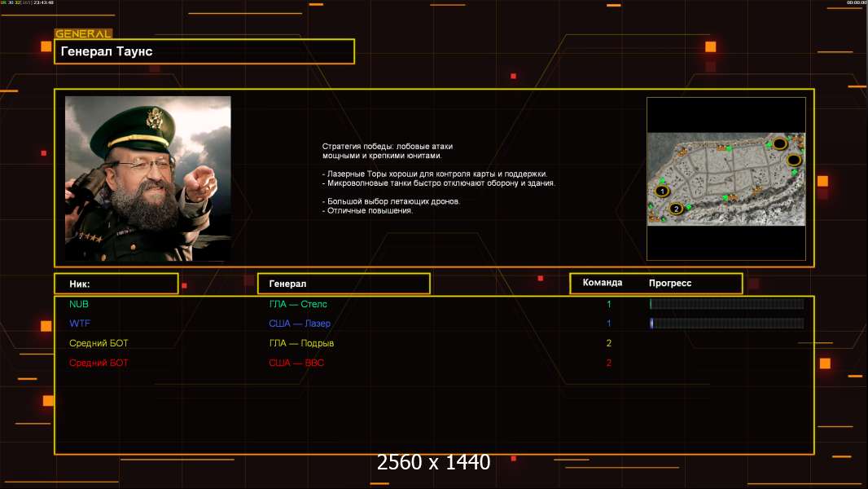Click the США — Лазер faction label
The width and height of the screenshot is (868, 489).
click(x=300, y=324)
